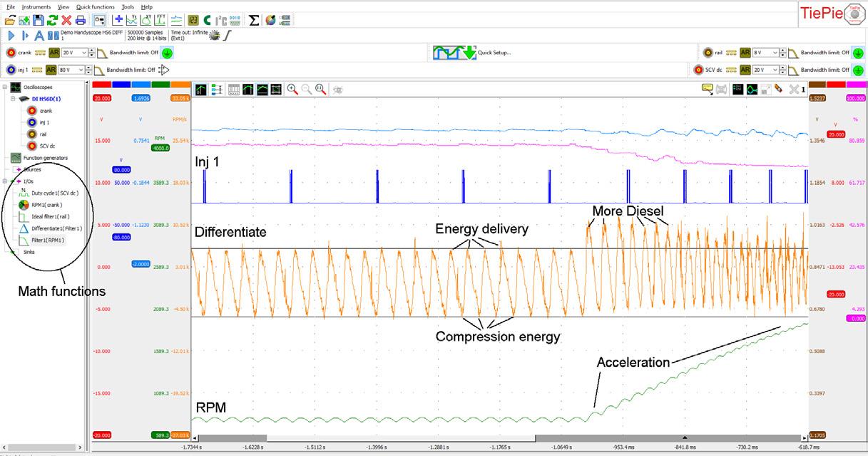Toggle rail channel green ground button
This screenshot has height=456, width=868.
click(858, 53)
